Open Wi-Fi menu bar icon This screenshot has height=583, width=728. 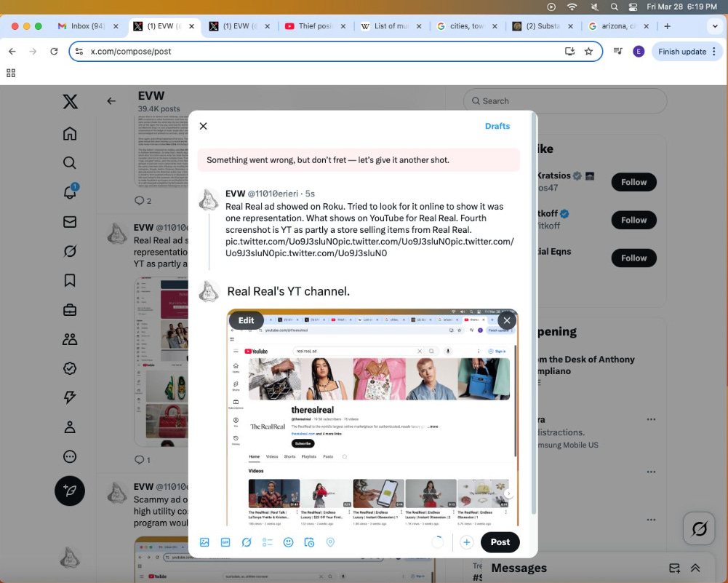coord(572,7)
